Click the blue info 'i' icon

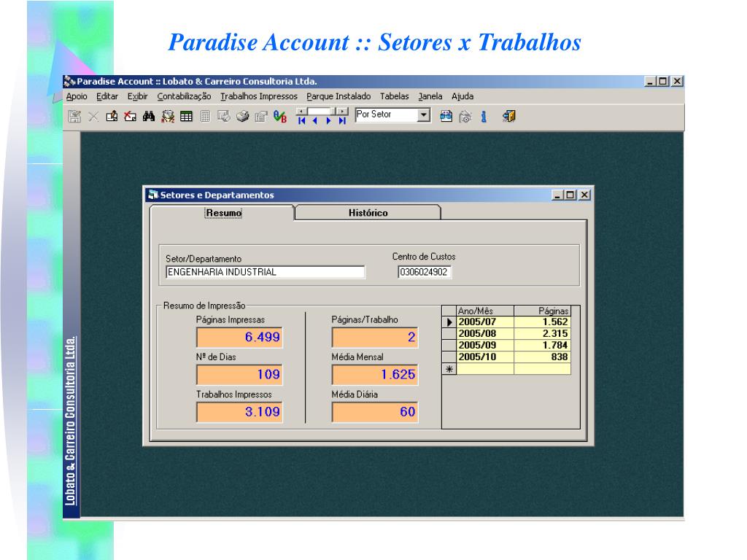pos(484,116)
